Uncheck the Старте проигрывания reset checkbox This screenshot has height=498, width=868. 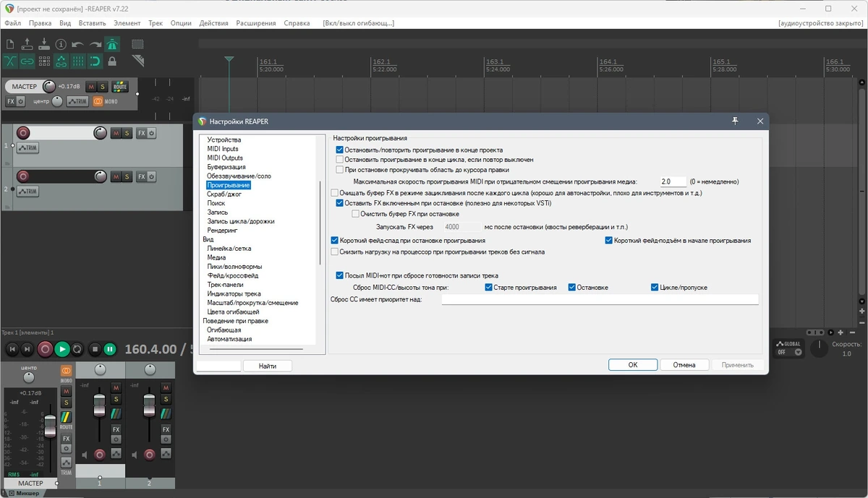pos(489,288)
